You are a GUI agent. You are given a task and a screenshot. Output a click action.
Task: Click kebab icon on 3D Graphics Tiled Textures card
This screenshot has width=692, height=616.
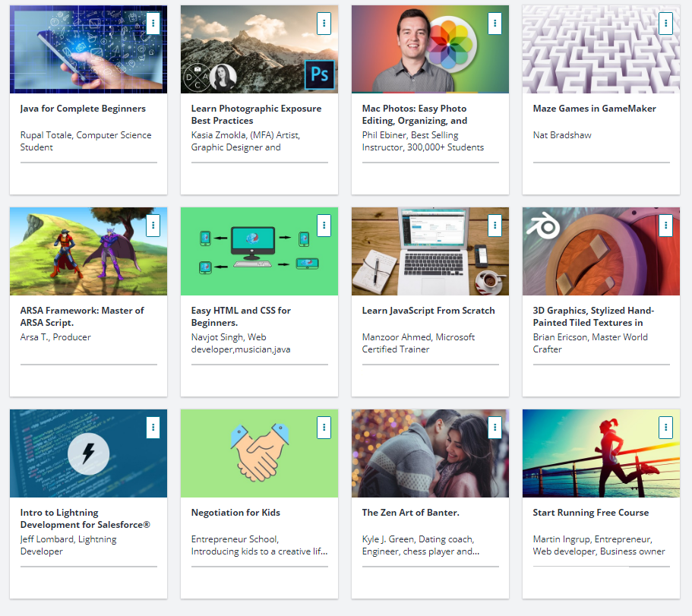coord(665,225)
